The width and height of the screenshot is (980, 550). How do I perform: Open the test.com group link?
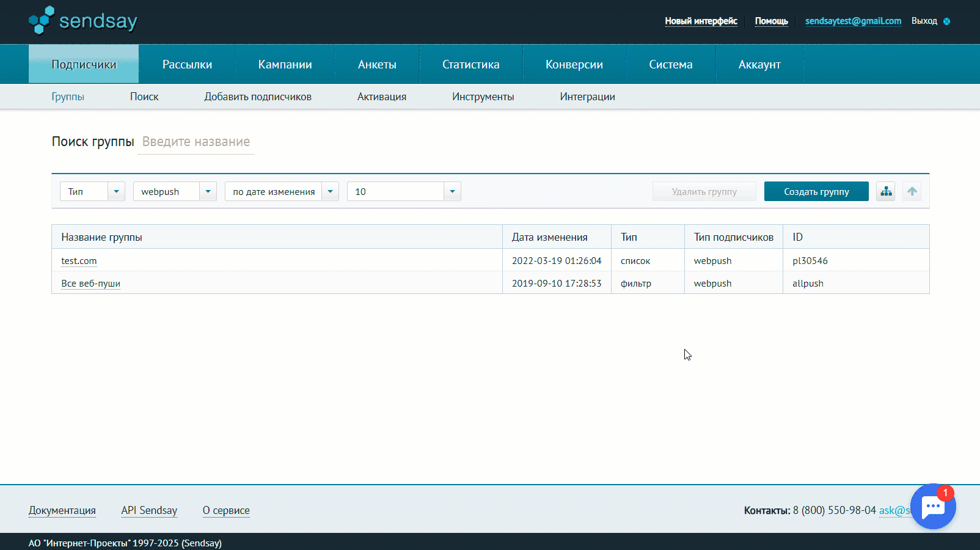(x=79, y=261)
